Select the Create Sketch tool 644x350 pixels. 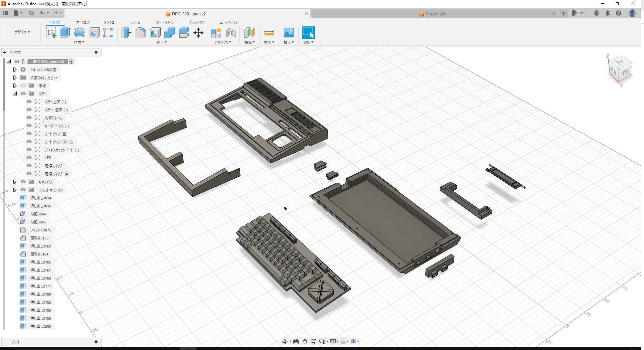51,33
